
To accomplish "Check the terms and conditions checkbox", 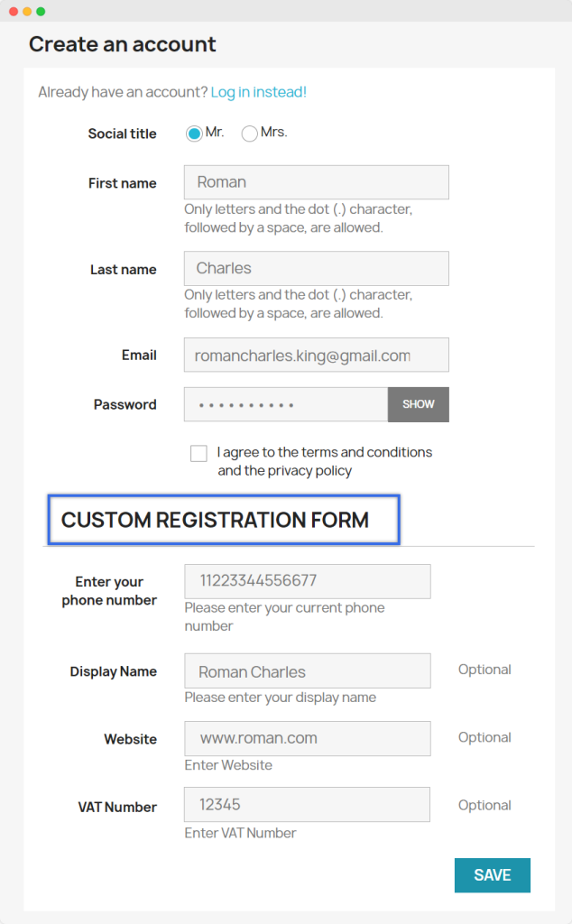I will pyautogui.click(x=198, y=453).
